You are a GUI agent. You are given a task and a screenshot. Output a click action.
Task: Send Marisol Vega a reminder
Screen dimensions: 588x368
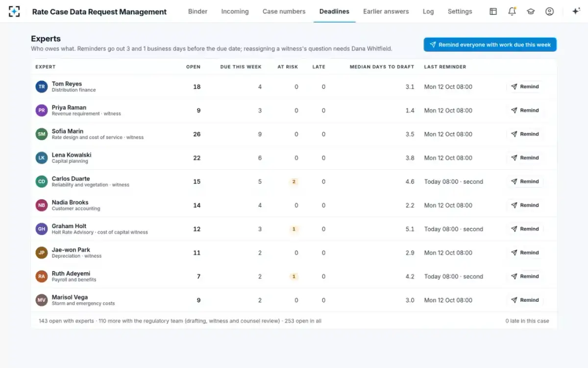(x=525, y=300)
